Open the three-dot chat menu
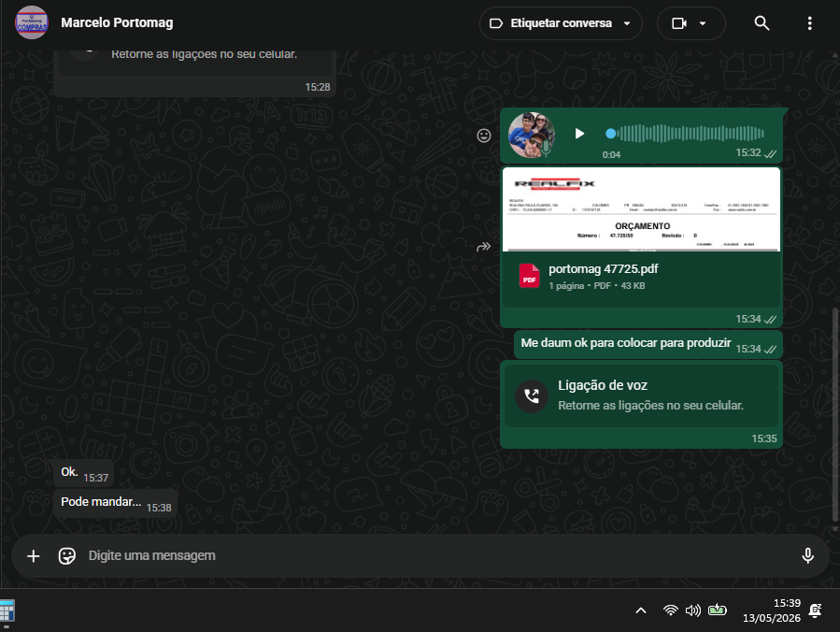The width and height of the screenshot is (840, 632). click(x=809, y=23)
